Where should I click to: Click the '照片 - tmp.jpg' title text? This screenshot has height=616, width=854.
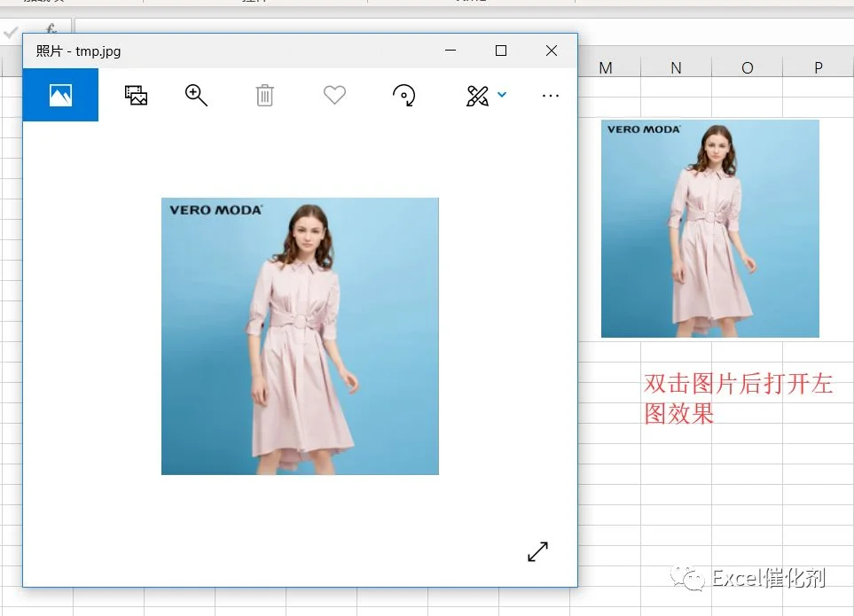tap(78, 51)
